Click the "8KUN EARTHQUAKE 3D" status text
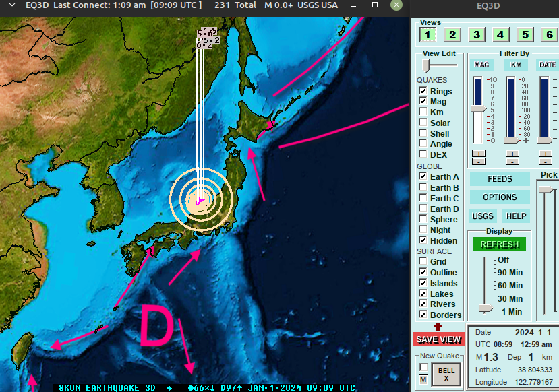 point(107,388)
